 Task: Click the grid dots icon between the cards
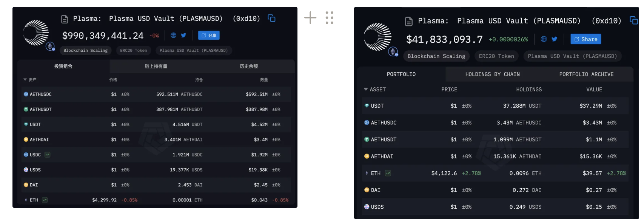pos(329,17)
